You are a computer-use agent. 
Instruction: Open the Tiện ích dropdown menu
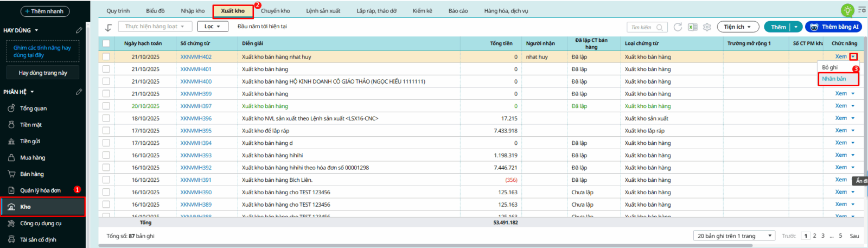tap(737, 27)
